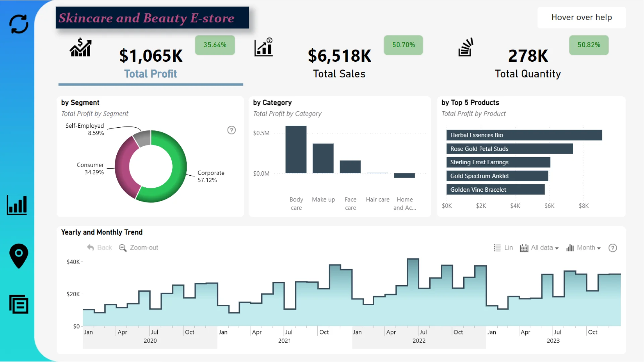Click the $1,065K profit value

tap(151, 56)
